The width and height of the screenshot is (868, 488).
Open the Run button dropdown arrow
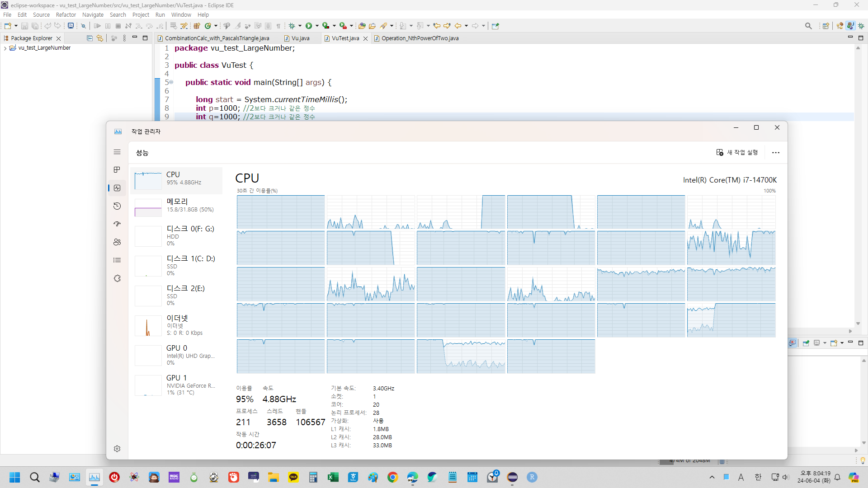pos(317,26)
